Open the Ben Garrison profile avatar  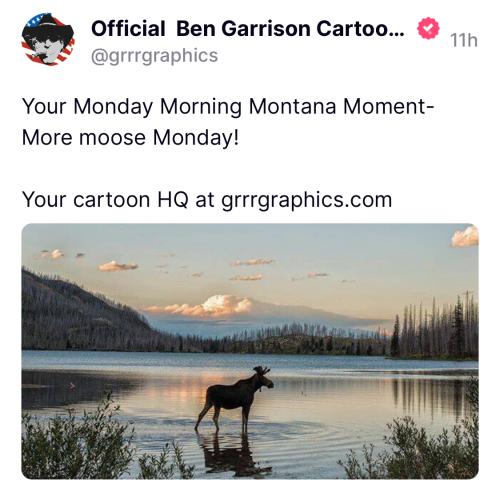coord(48,39)
